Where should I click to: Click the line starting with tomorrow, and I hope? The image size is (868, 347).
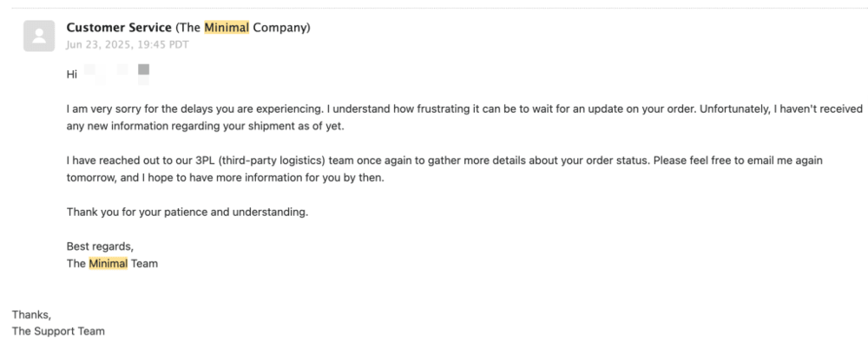click(225, 178)
